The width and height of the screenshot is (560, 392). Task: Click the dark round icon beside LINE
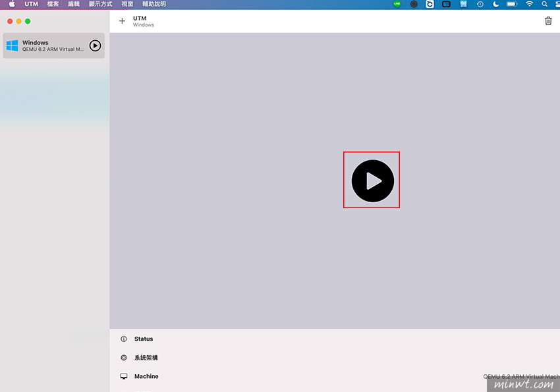[x=414, y=5]
